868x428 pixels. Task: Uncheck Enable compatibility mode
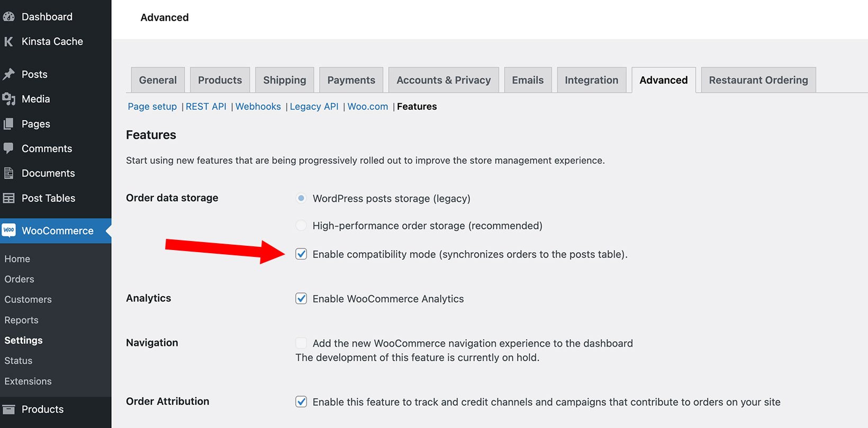[301, 254]
